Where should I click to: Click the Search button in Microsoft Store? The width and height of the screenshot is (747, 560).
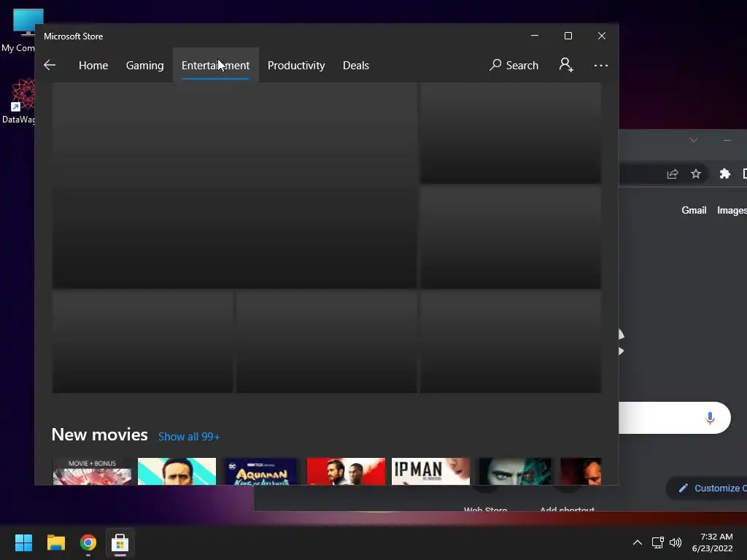pyautogui.click(x=514, y=65)
